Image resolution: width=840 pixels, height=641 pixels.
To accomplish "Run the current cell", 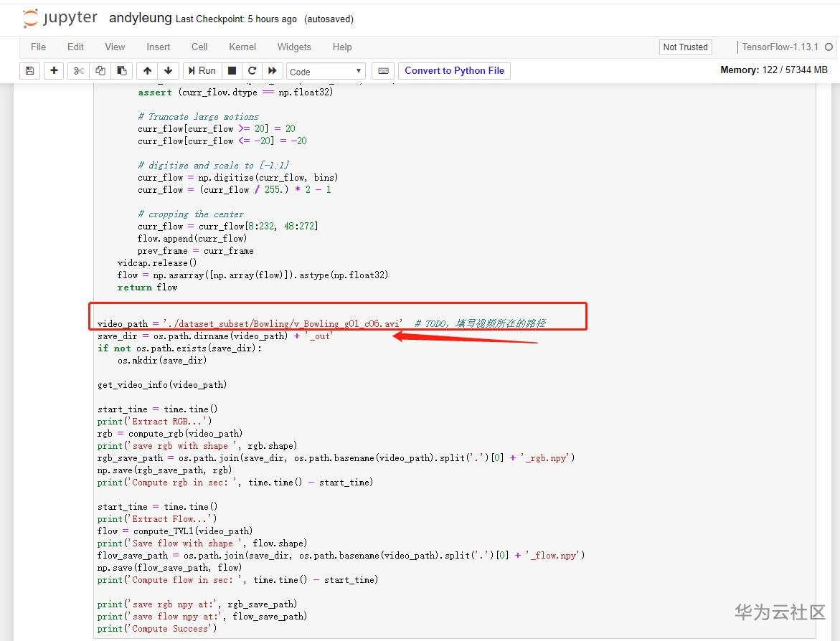I will pos(202,71).
